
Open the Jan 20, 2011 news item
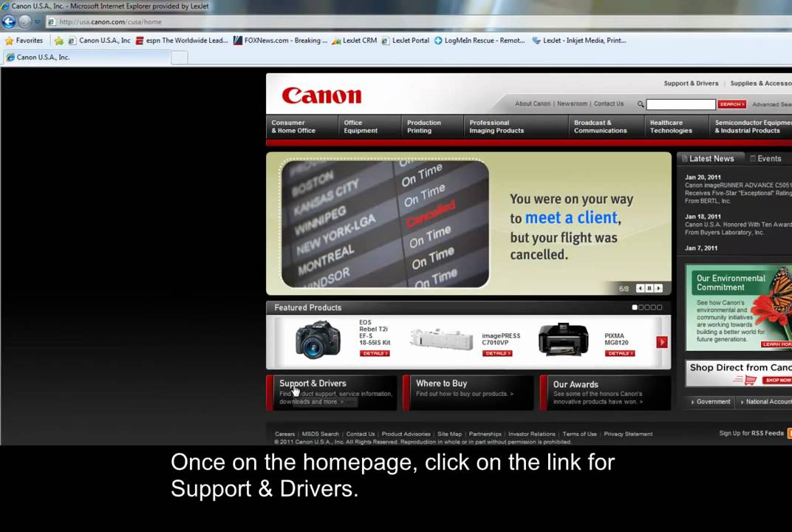click(738, 189)
